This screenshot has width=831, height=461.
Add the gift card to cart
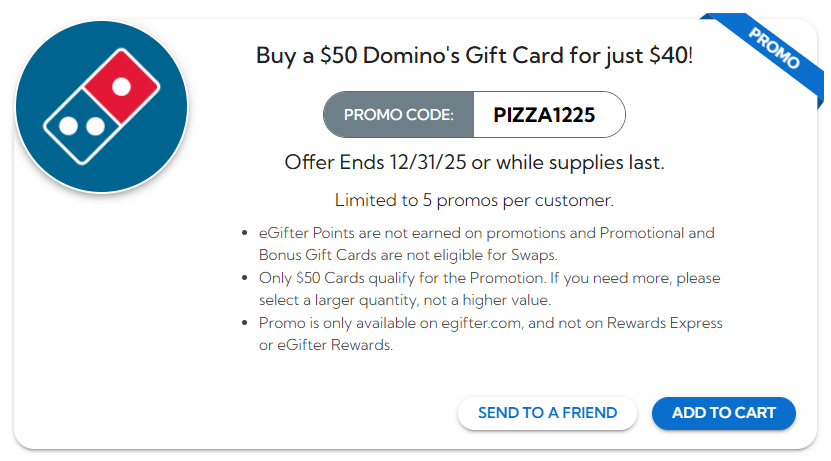pyautogui.click(x=723, y=413)
